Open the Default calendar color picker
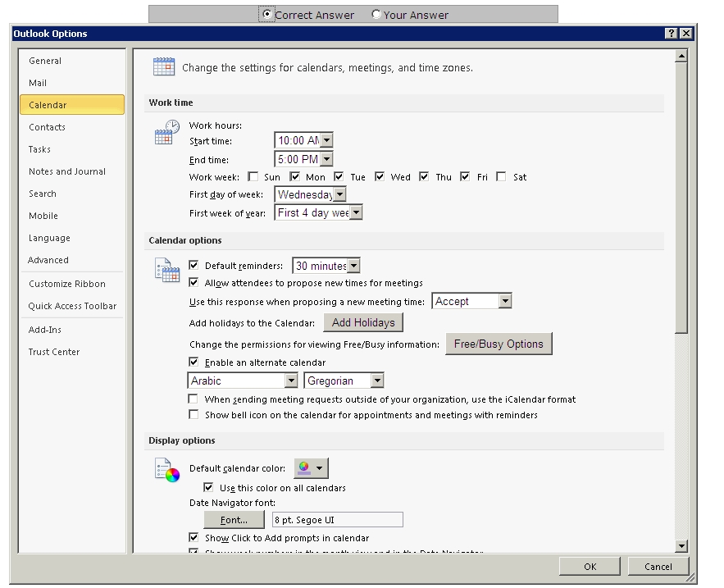Screen dimensions: 724x588 click(312, 468)
